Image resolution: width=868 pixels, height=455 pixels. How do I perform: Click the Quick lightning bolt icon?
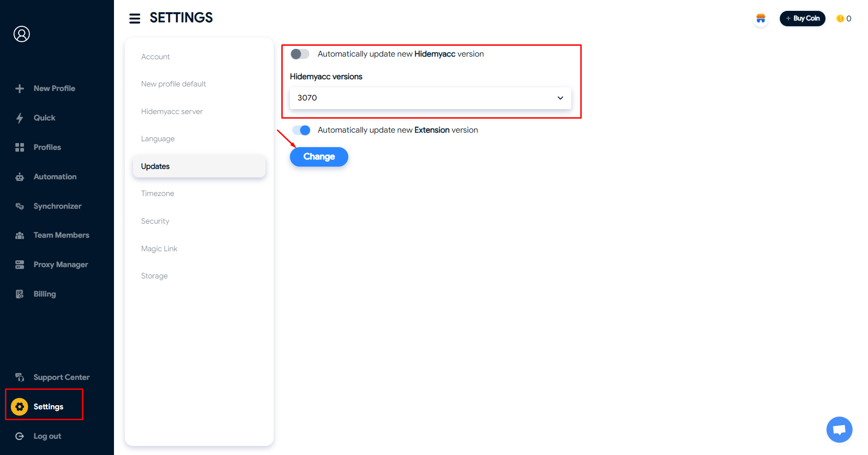[x=19, y=118]
